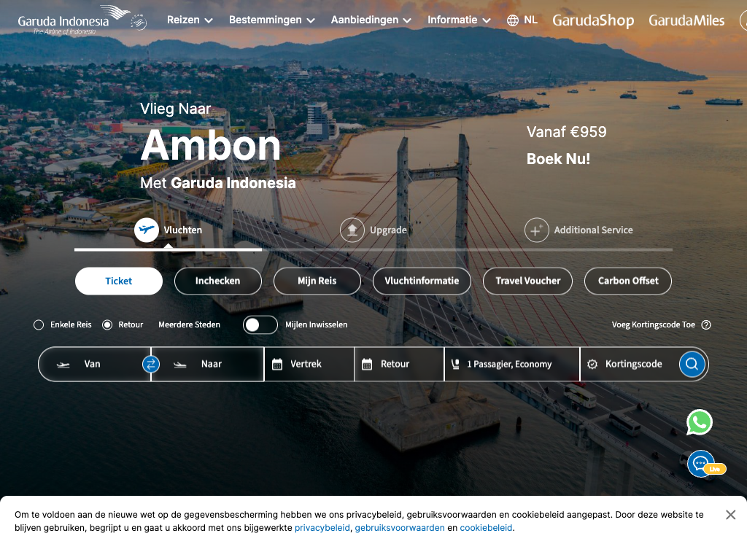The width and height of the screenshot is (747, 560).
Task: Click the Upgrade seat icon
Action: click(x=352, y=230)
